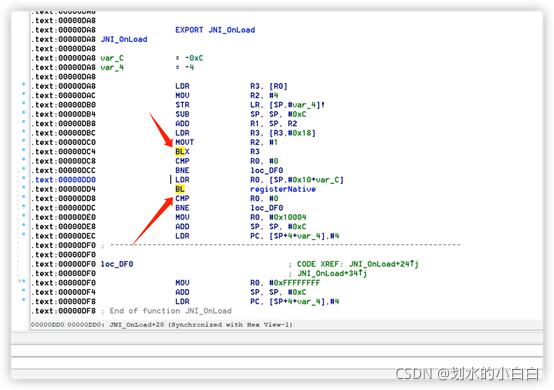This screenshot has height=390, width=554.
Task: Follow loc_DF0 operand at address 00000DDC
Action: (267, 208)
